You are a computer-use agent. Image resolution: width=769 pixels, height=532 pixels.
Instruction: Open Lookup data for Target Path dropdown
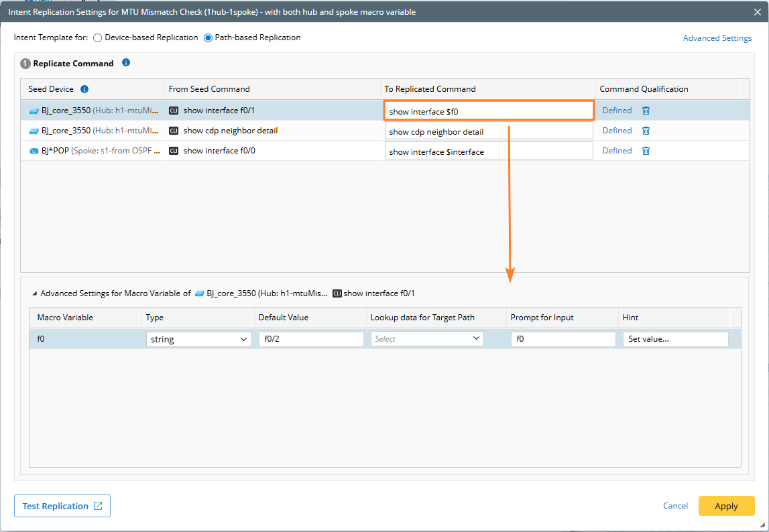(426, 339)
